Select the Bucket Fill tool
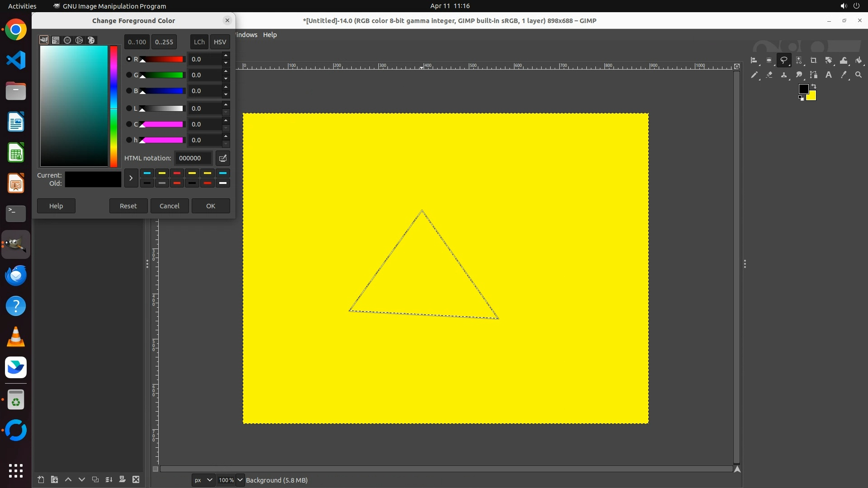This screenshot has height=488, width=868. pyautogui.click(x=859, y=60)
